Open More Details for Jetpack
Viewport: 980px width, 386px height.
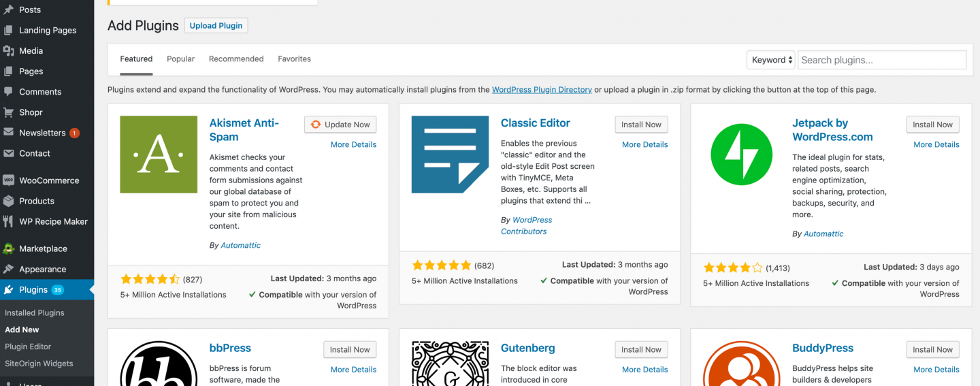(x=936, y=144)
